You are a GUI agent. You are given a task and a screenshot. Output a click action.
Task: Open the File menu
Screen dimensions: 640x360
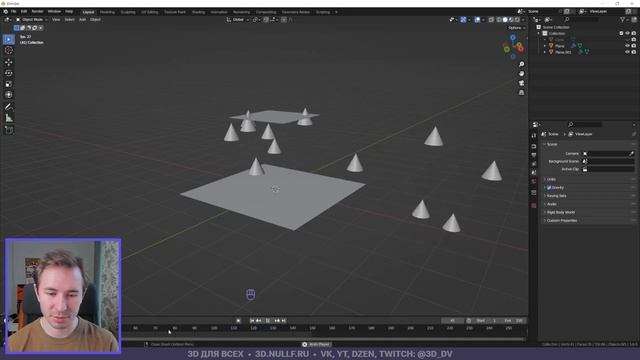[13, 11]
